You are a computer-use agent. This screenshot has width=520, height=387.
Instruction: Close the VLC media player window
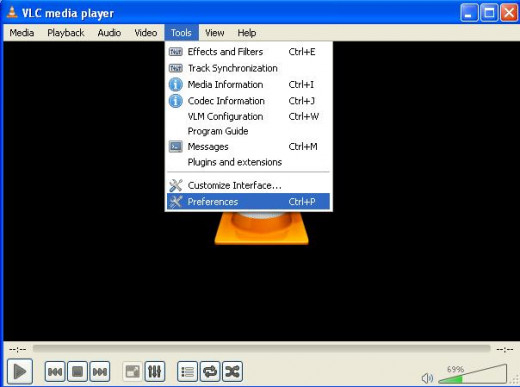pyautogui.click(x=509, y=13)
